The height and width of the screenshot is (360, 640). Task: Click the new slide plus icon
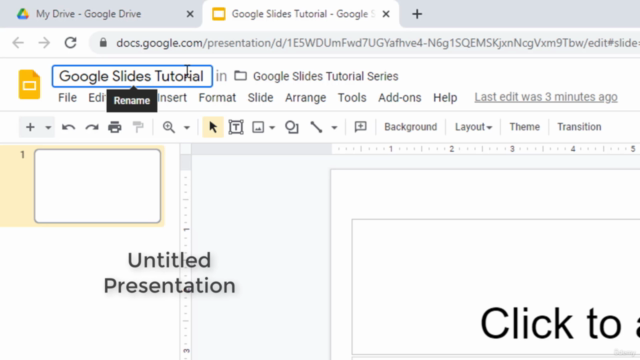(30, 127)
